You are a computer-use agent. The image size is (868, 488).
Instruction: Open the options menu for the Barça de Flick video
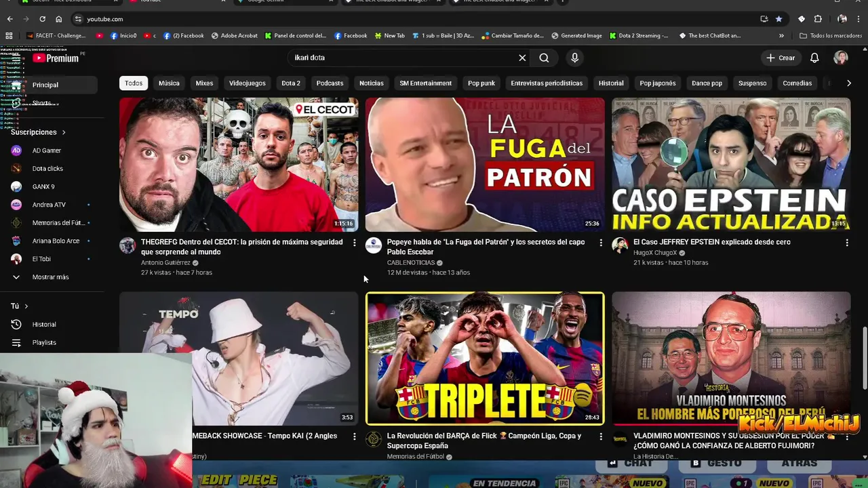[x=600, y=436]
